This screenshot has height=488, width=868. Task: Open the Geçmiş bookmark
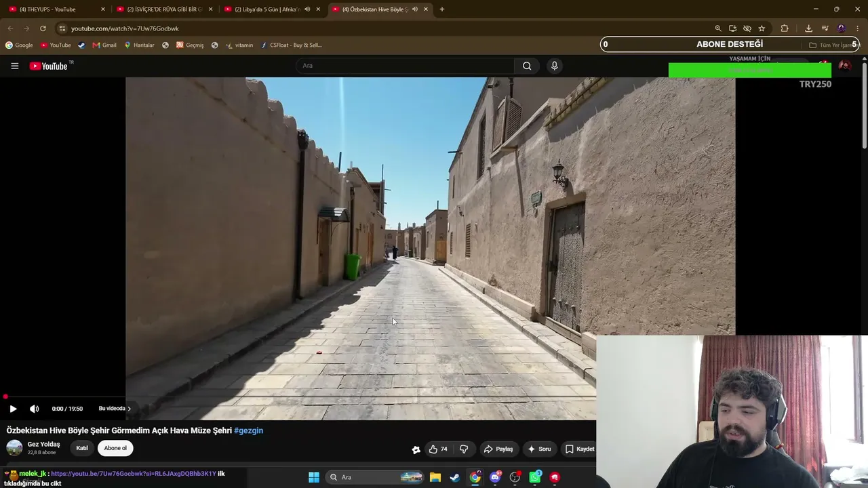[190, 45]
